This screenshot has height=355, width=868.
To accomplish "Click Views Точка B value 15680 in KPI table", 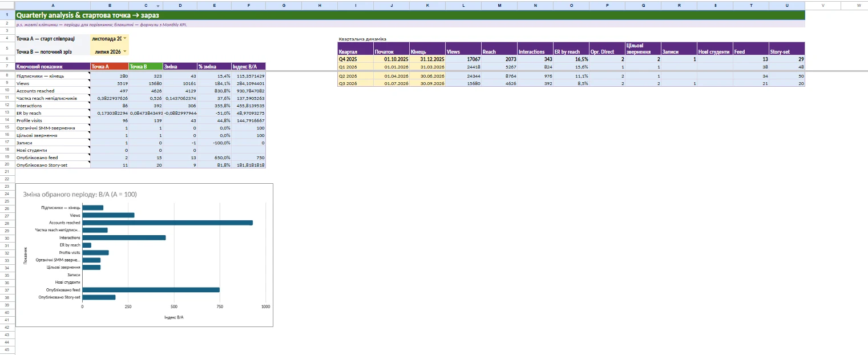I will tap(146, 83).
